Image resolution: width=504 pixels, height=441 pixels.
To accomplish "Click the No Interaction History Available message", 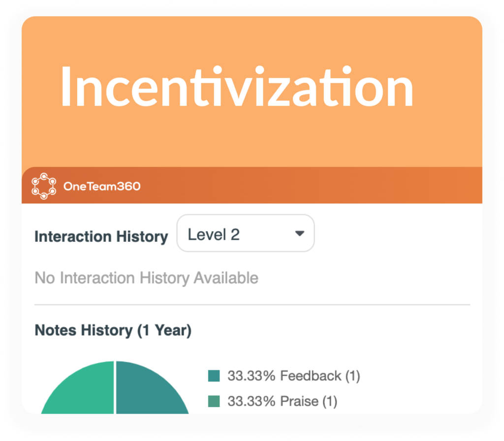I will [x=145, y=277].
